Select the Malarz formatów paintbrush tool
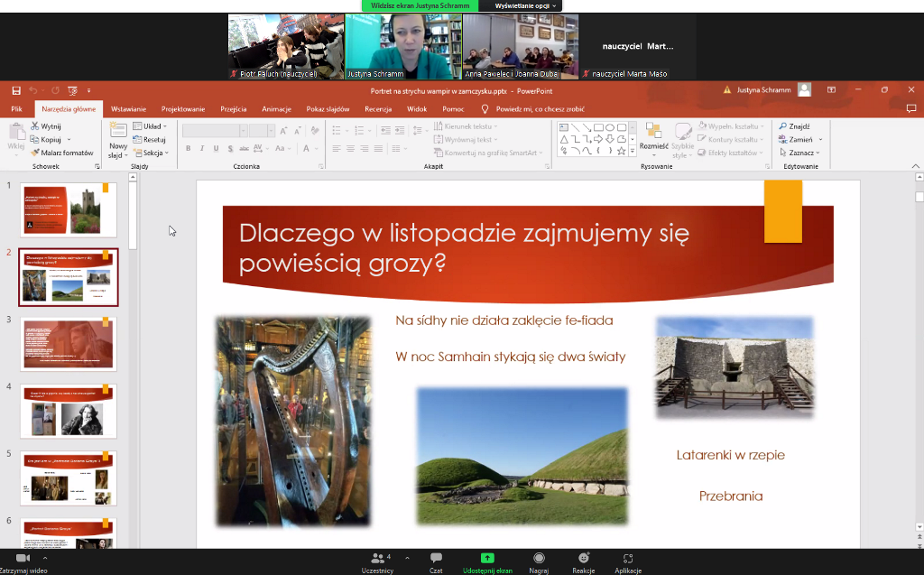The image size is (924, 575). click(61, 153)
